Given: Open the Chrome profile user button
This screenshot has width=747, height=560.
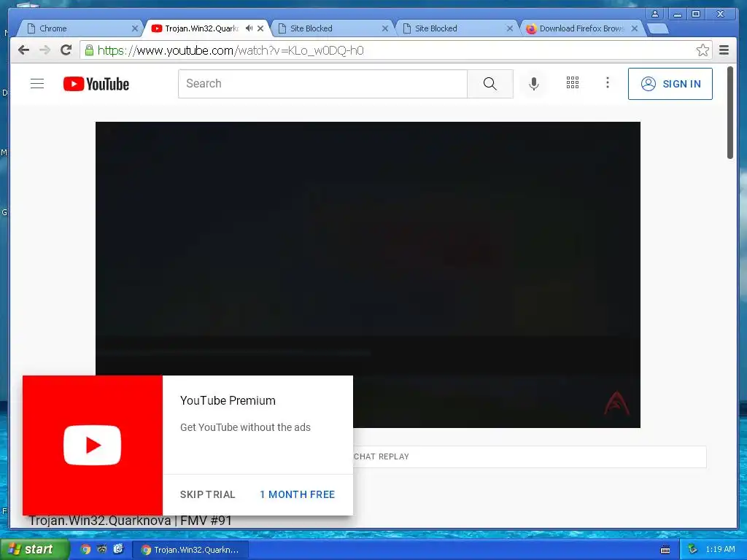Looking at the screenshot, I should pyautogui.click(x=655, y=14).
